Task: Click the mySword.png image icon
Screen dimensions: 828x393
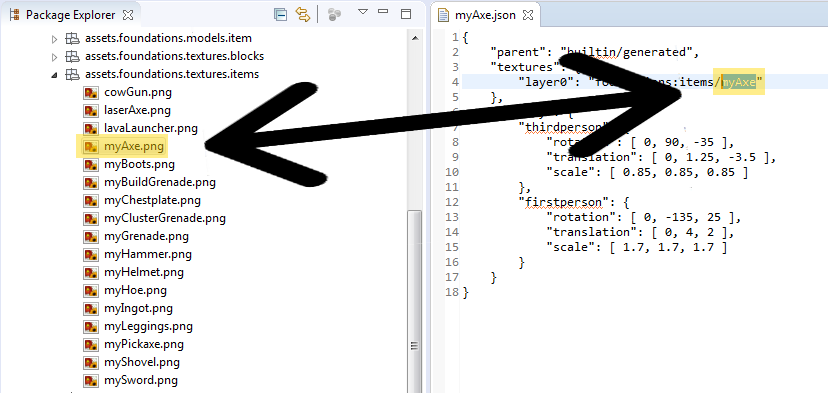Action: 91,380
